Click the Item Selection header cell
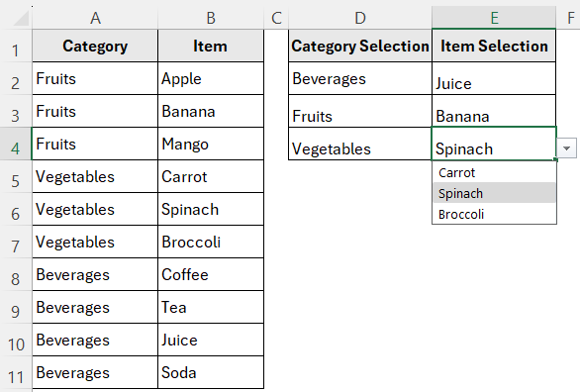 (x=494, y=46)
